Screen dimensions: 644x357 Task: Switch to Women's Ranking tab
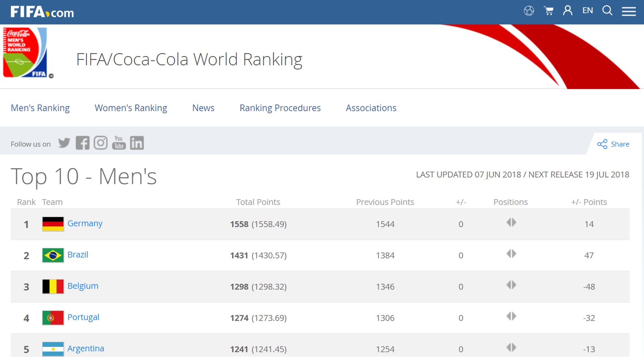pos(131,108)
